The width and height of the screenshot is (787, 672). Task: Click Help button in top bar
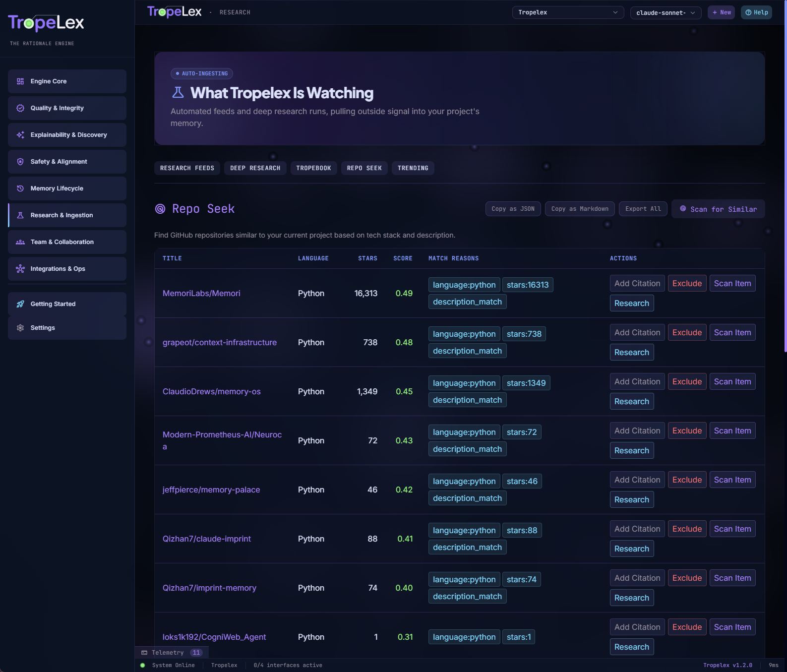[757, 12]
